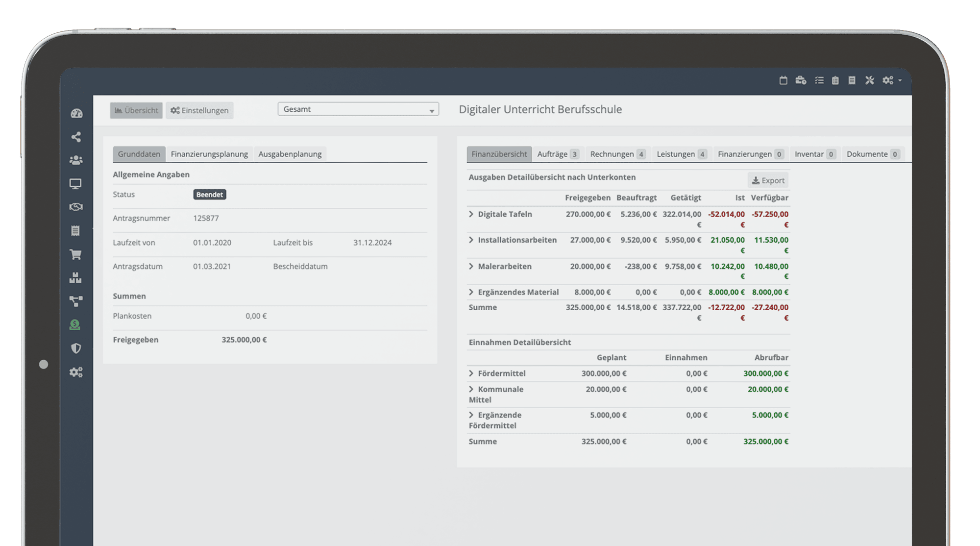Click the Export button
Image resolution: width=980 pixels, height=546 pixels.
768,180
